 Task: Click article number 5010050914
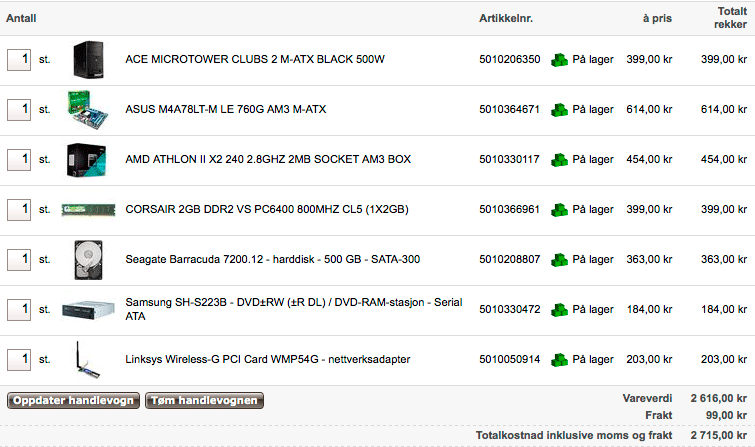point(509,359)
